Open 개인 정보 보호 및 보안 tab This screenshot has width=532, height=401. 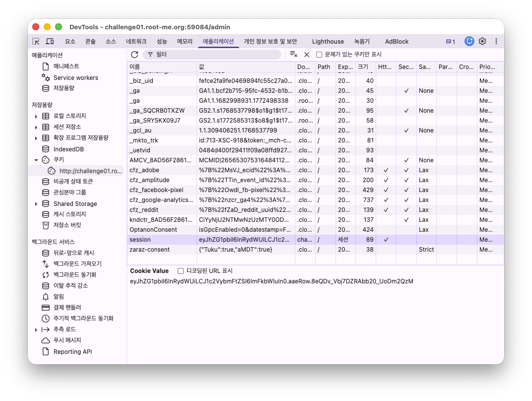(270, 41)
